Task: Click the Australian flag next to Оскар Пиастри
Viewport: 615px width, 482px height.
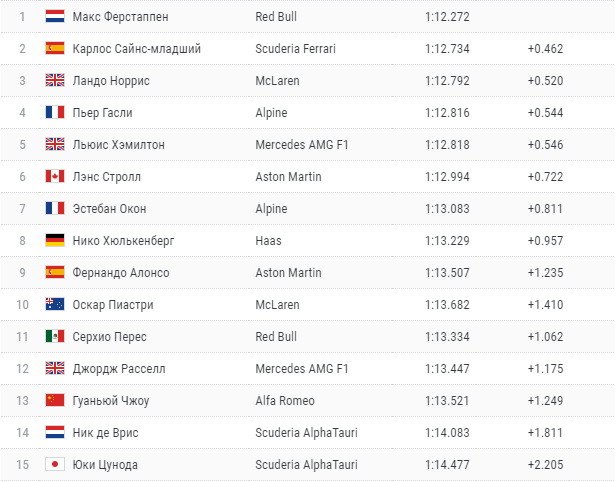Action: pyautogui.click(x=55, y=304)
